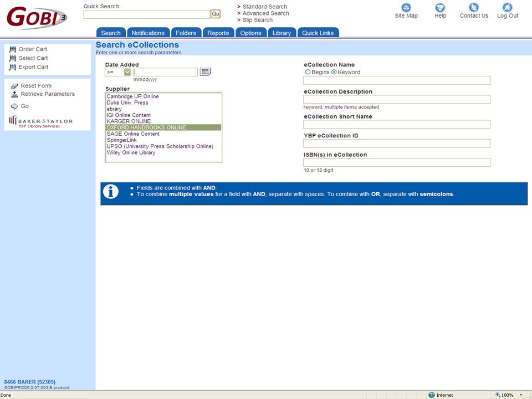532x399 pixels.
Task: Click the Site Map icon
Action: [406, 7]
